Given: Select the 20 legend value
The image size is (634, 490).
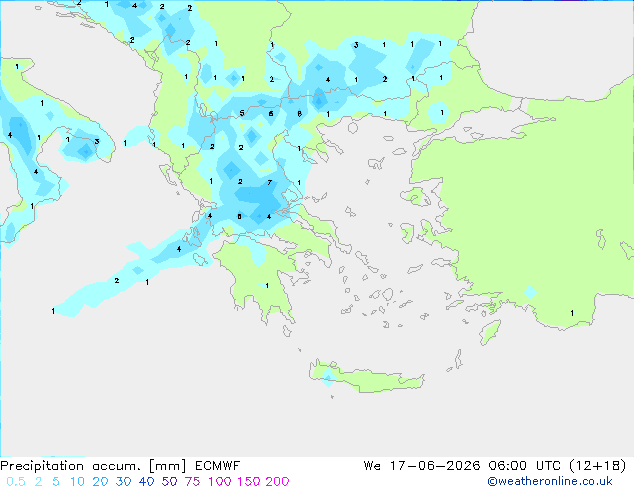Looking at the screenshot, I should click(100, 482).
